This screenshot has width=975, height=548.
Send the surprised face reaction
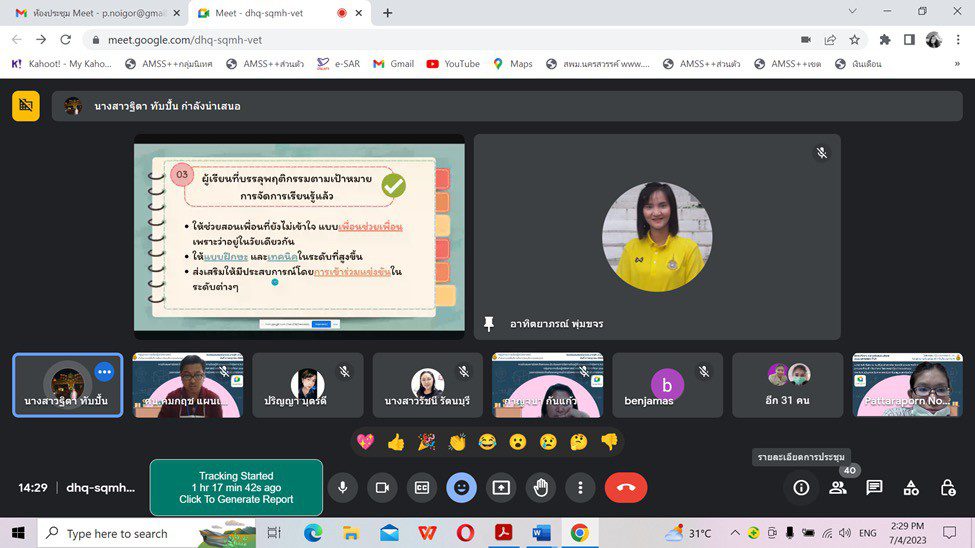click(x=518, y=442)
